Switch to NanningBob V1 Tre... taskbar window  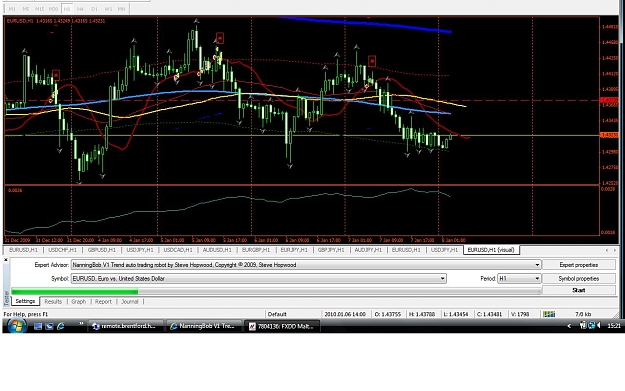click(204, 326)
